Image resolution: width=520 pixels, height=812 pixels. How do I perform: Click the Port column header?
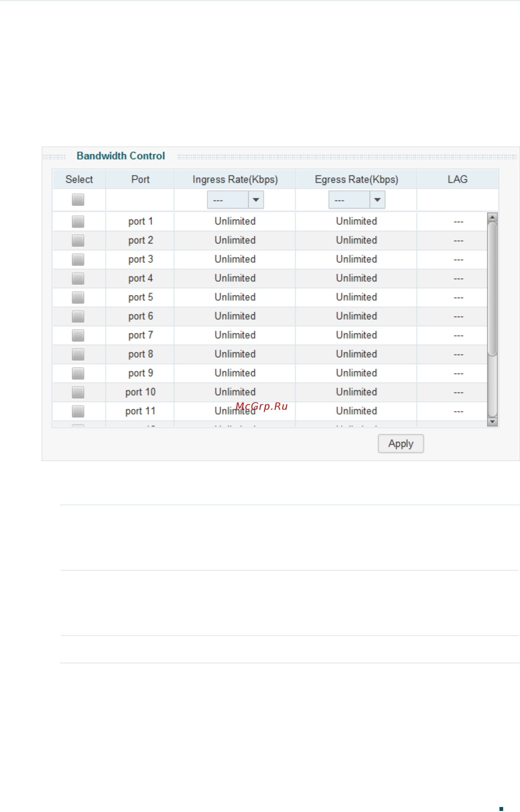(x=140, y=179)
